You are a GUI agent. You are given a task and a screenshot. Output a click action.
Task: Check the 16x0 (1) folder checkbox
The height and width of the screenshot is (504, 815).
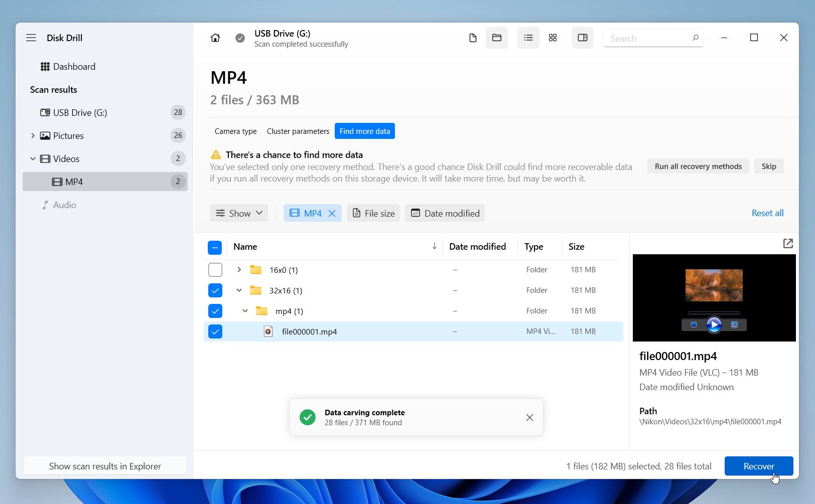(215, 270)
